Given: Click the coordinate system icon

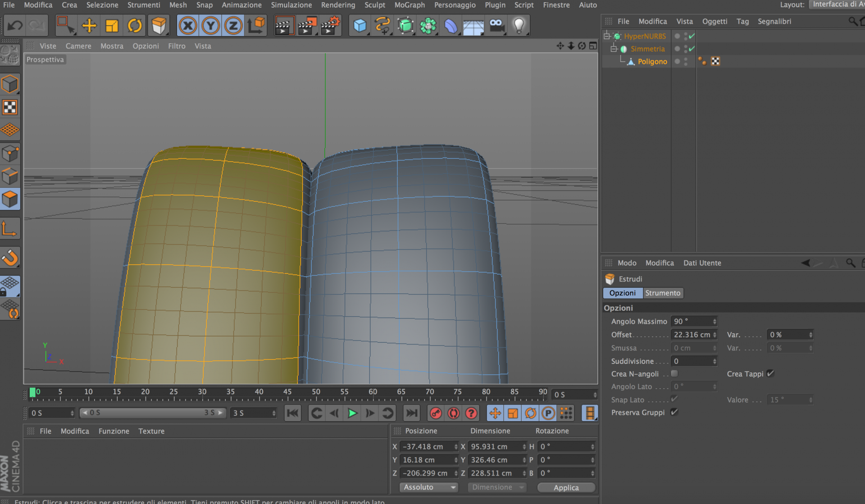Looking at the screenshot, I should [x=256, y=26].
